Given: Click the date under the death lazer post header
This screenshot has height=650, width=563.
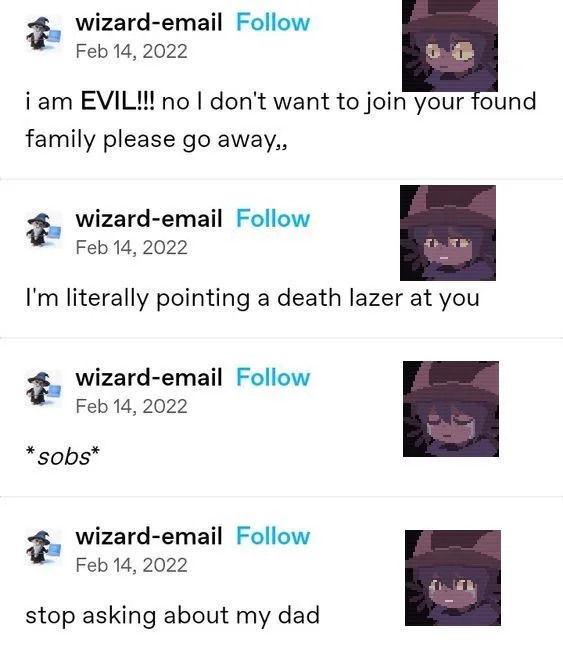Looking at the screenshot, I should click(131, 247).
